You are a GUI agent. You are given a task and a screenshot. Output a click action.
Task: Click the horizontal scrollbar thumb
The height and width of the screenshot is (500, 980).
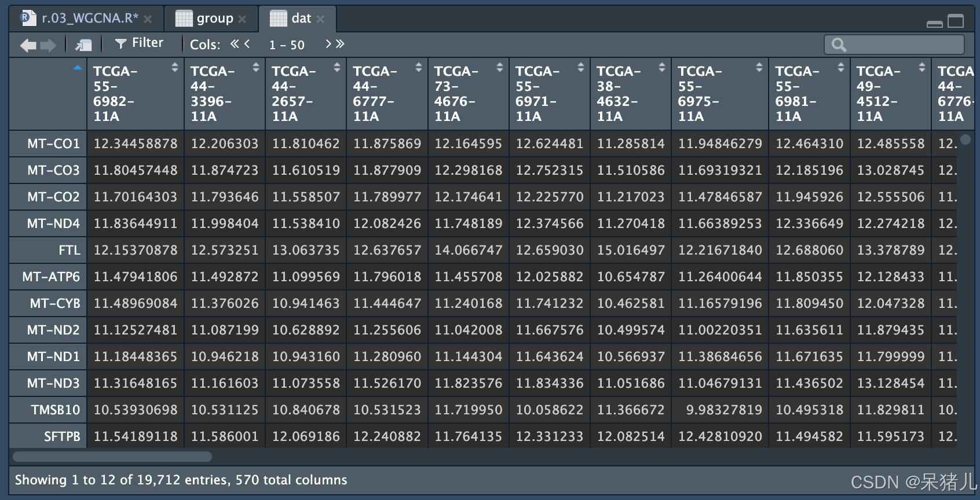click(x=112, y=457)
